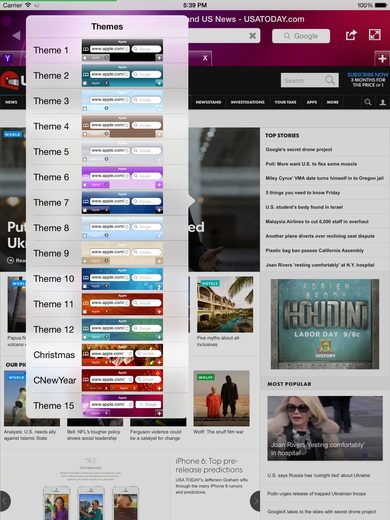This screenshot has width=390, height=520.
Task: Open NEWSSTAND in site navigation
Action: click(x=208, y=102)
